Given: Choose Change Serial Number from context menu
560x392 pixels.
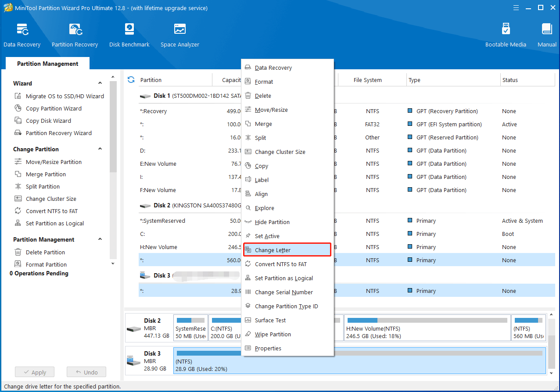Looking at the screenshot, I should (x=287, y=292).
